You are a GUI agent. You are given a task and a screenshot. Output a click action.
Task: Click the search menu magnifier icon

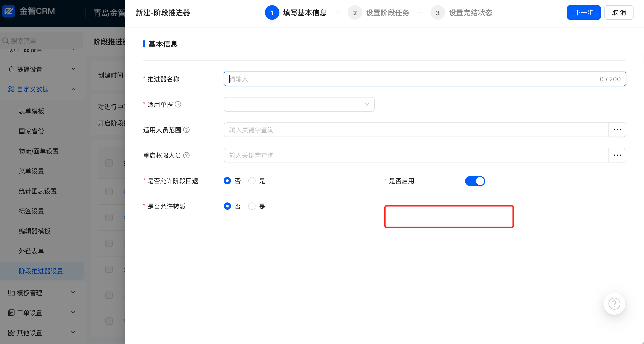coord(5,41)
